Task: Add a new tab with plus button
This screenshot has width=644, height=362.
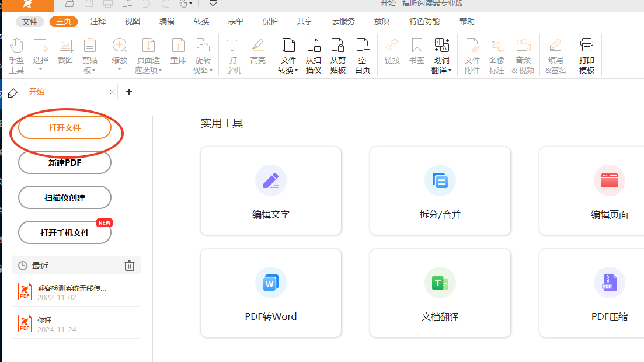Action: [x=129, y=92]
